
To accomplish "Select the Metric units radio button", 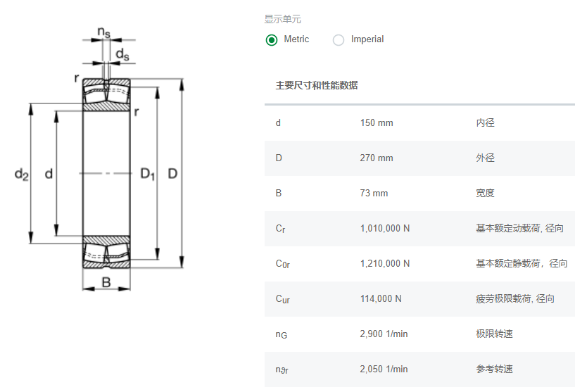I will pyautogui.click(x=272, y=39).
